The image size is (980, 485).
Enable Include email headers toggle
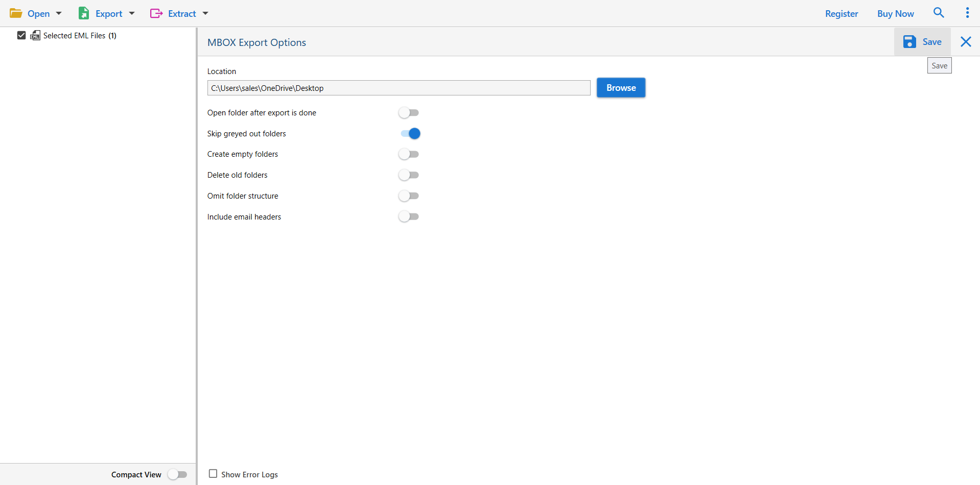coord(409,217)
